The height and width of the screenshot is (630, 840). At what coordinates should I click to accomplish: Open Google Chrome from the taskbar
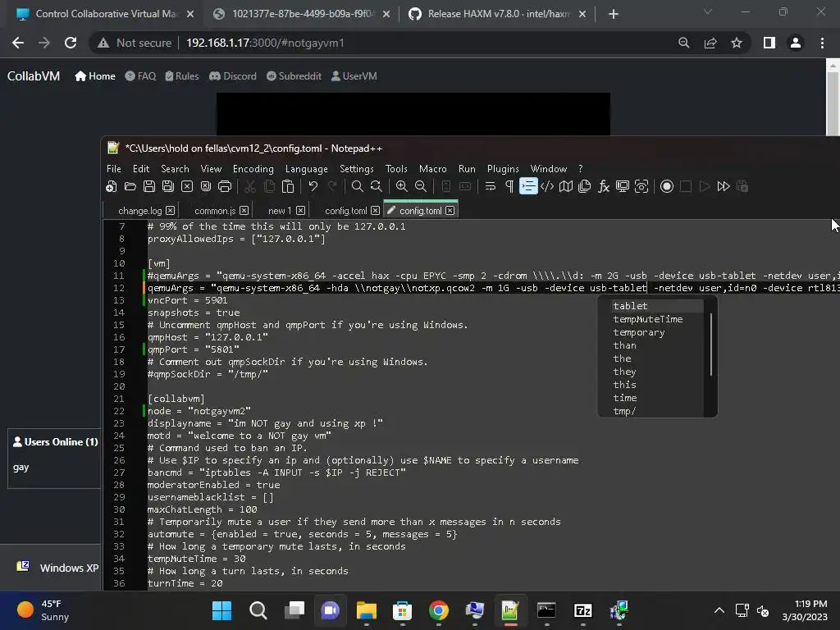point(439,610)
